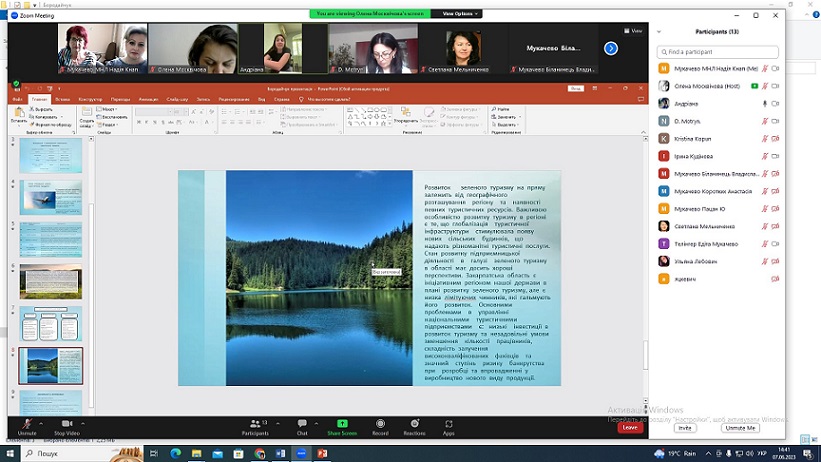The width and height of the screenshot is (821, 462).
Task: Open Макет layout dropdown in ribbon
Action: click(107, 109)
